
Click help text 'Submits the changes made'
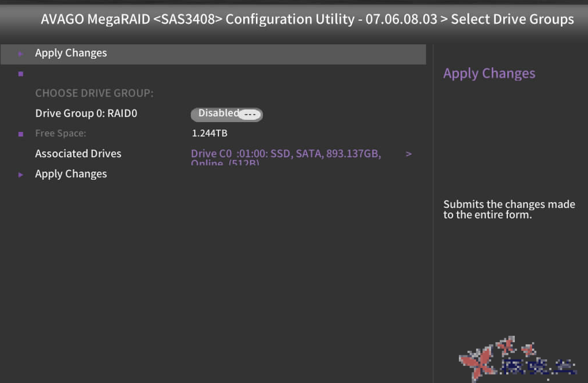pos(509,204)
